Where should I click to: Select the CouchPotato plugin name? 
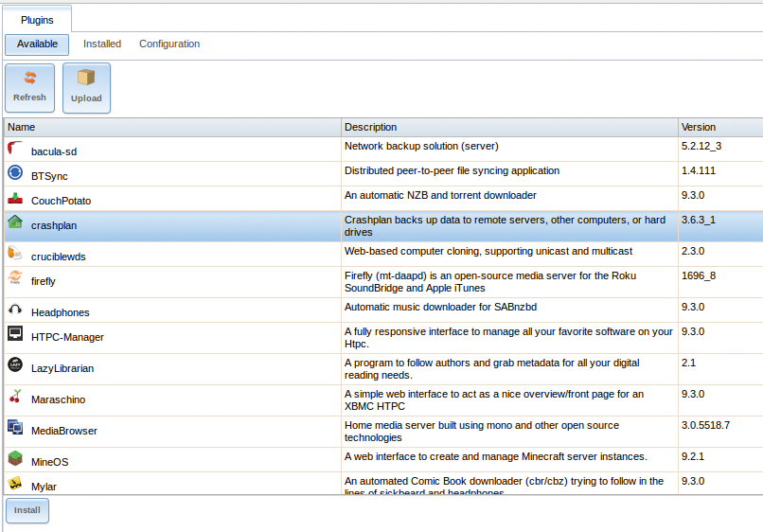point(61,201)
